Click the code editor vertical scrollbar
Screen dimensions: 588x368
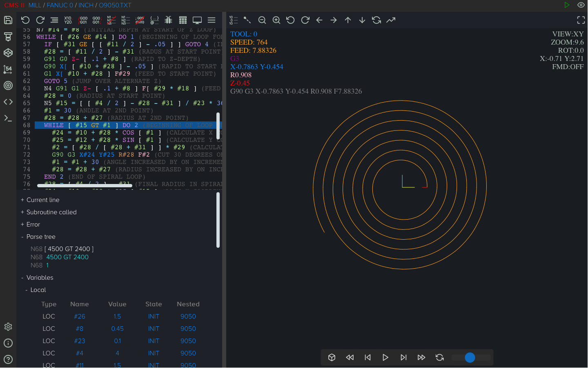click(218, 126)
